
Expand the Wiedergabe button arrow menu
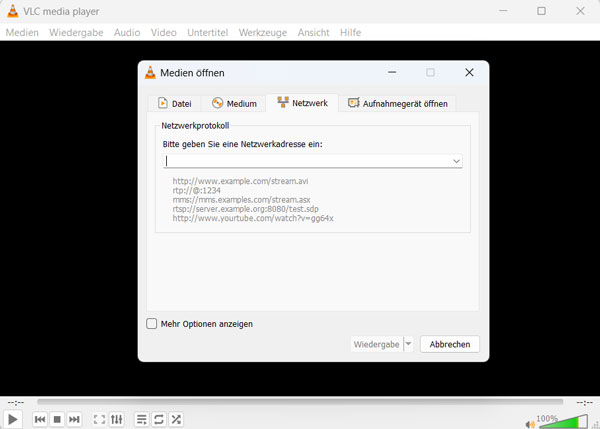pyautogui.click(x=408, y=344)
